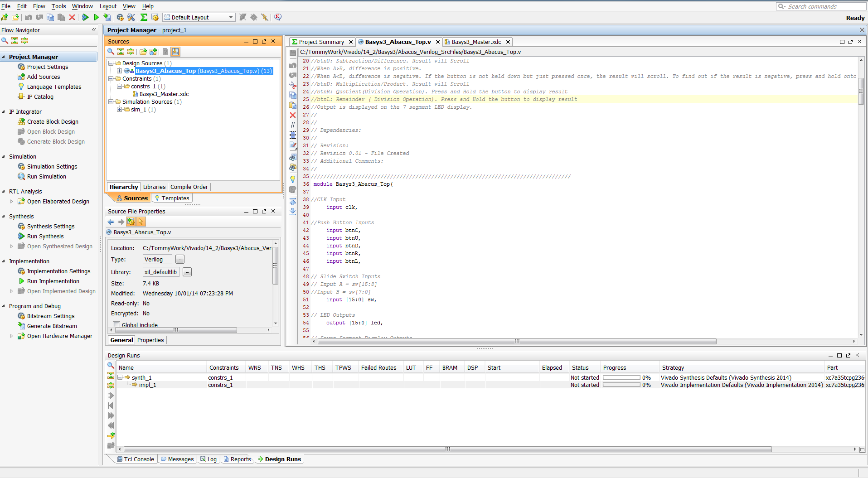Screen dimensions: 868x478
Task: Toggle the highlighted auto-scroll to selected button in Sources toolbar
Action: [x=175, y=52]
